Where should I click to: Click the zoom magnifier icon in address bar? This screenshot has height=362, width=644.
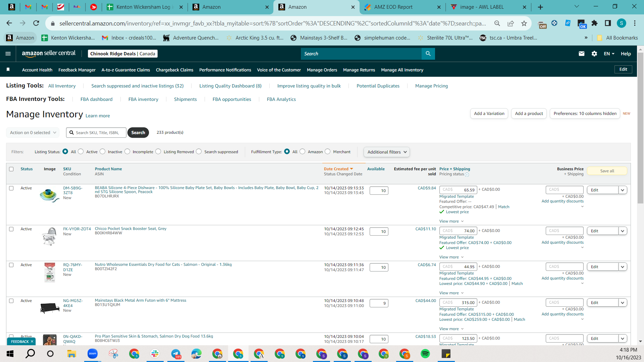point(497,23)
